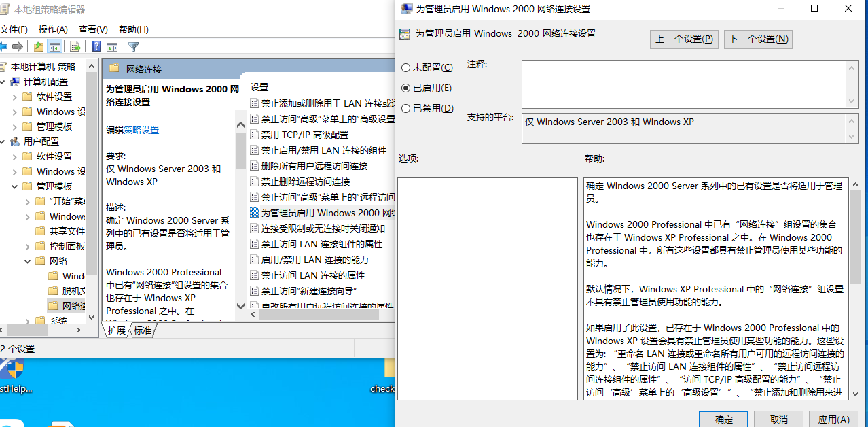Switch to the 扩展 tab
The image size is (868, 427).
pyautogui.click(x=117, y=330)
